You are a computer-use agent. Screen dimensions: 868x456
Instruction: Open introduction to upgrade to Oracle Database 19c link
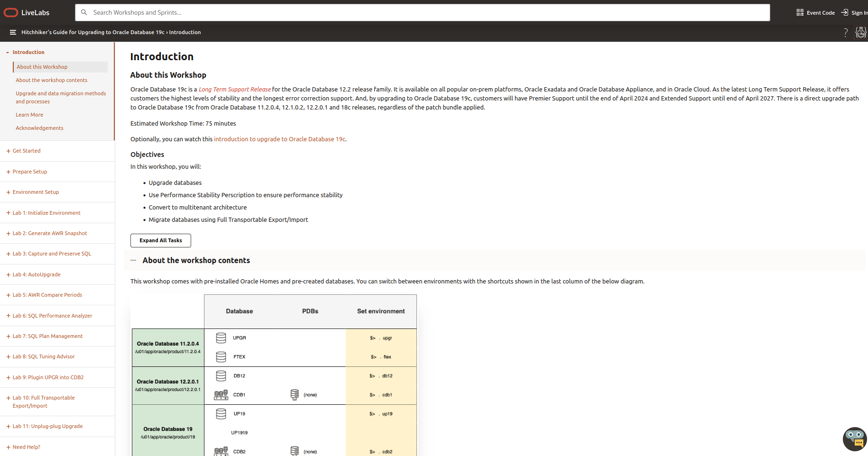280,139
